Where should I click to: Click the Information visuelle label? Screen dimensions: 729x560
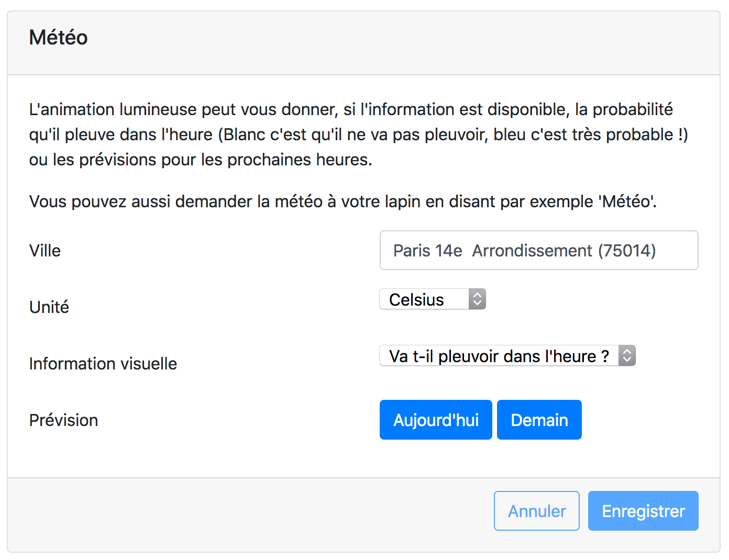103,364
